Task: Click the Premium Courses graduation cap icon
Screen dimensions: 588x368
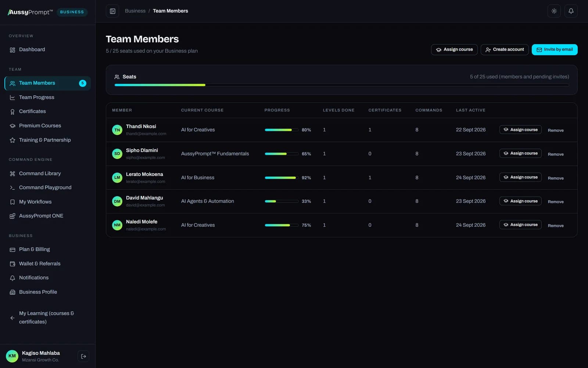Action: 12,126
